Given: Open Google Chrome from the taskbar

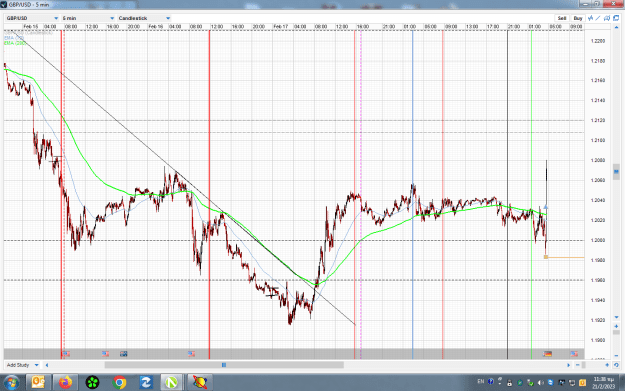Looking at the screenshot, I should (x=119, y=383).
